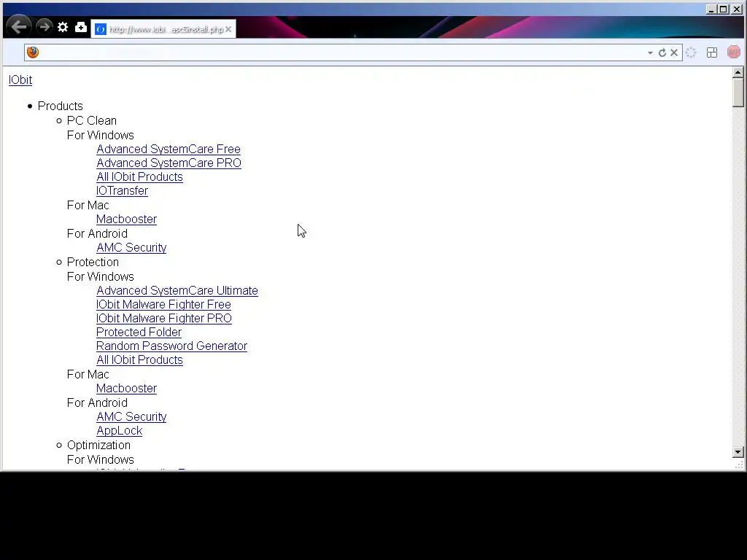Open AMC Security under PC Clean
Viewport: 747px width, 560px height.
[131, 248]
